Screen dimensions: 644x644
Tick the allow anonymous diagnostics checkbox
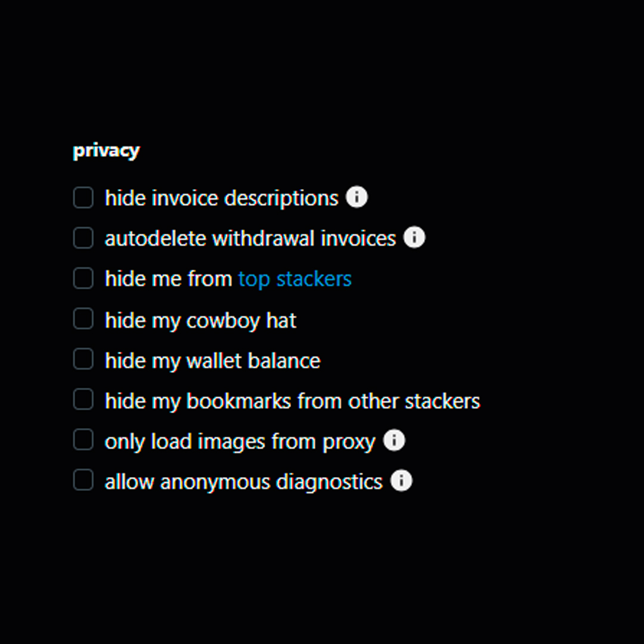[x=83, y=481]
